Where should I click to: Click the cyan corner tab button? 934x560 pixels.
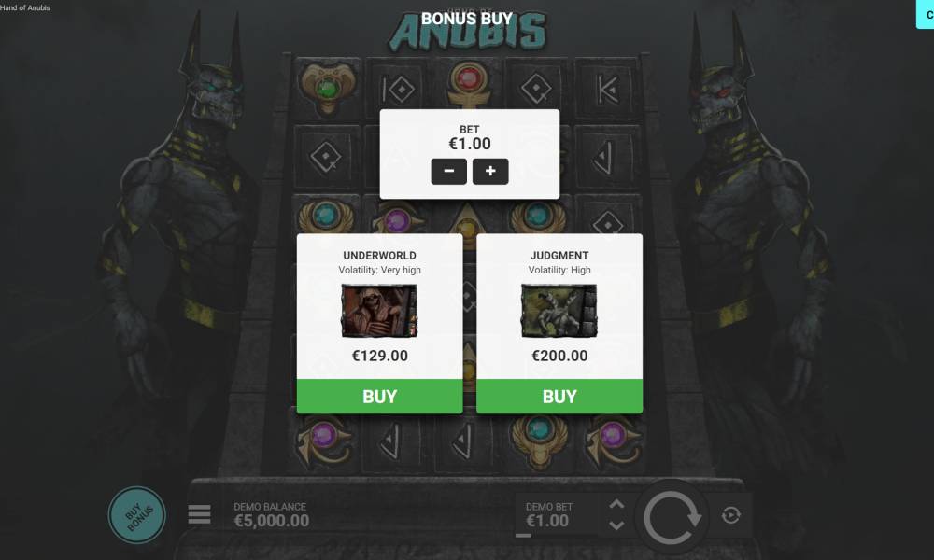[x=925, y=14]
